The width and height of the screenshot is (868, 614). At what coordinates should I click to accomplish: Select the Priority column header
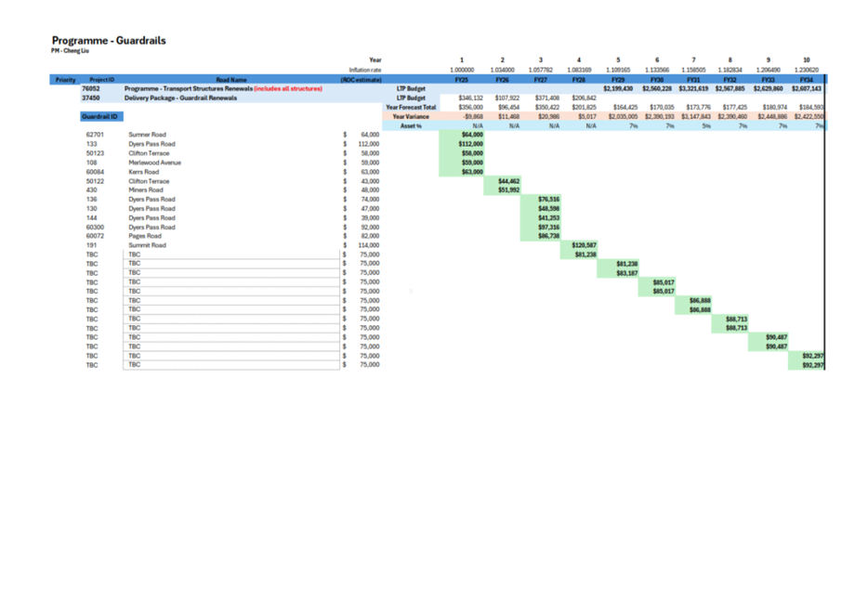[65, 80]
